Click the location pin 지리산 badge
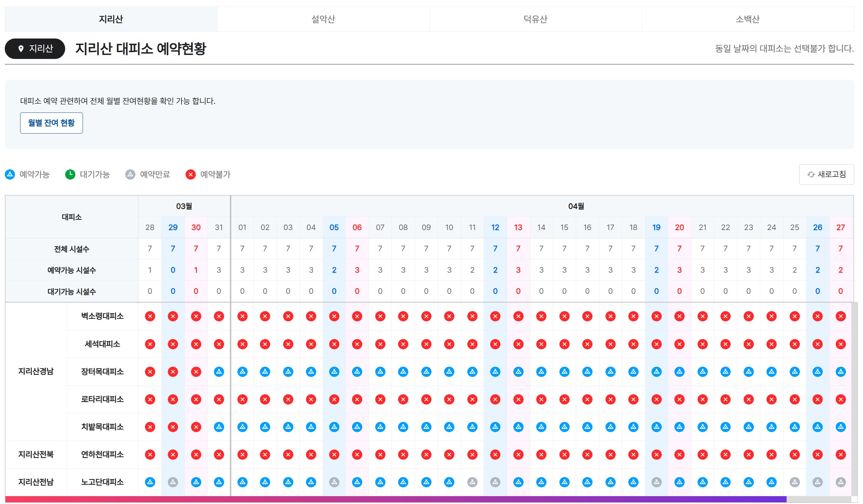The image size is (863, 504). point(35,49)
